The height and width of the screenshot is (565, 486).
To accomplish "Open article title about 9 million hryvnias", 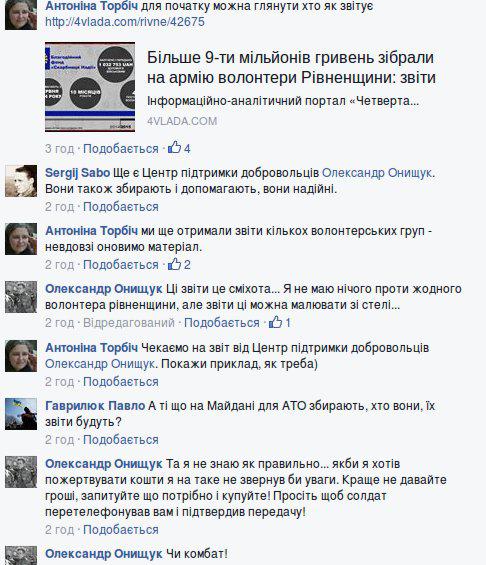I will 291,67.
